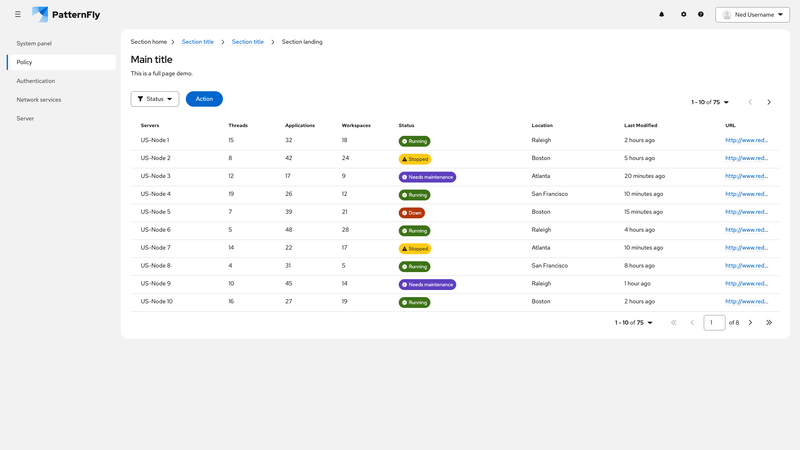Click Stopped status badge for US-Node 7
This screenshot has height=450, width=800.
coord(415,248)
